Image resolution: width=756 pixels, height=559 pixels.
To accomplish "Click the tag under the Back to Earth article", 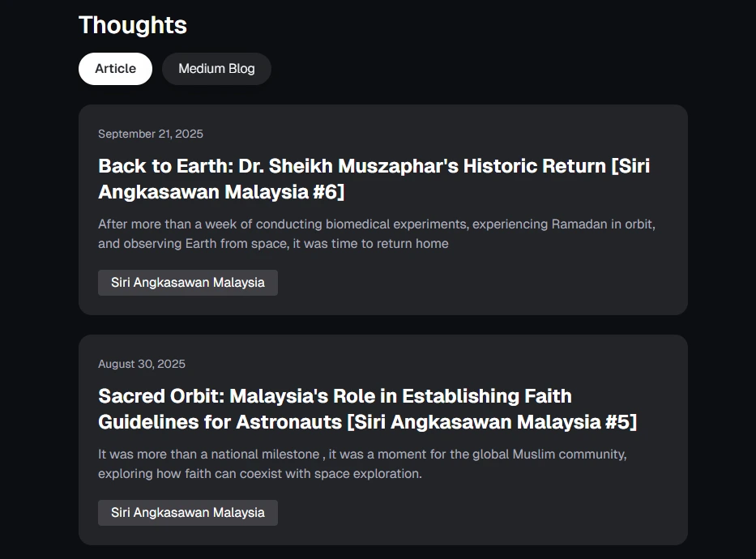I will [x=187, y=283].
